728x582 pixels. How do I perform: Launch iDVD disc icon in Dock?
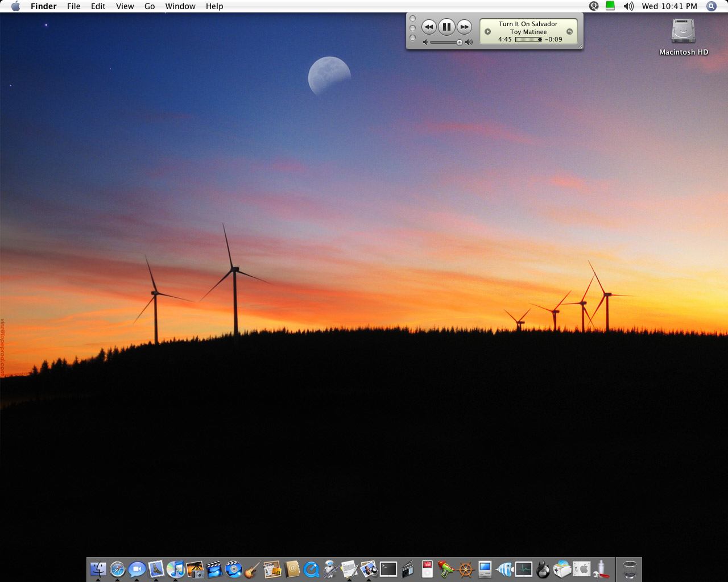[x=233, y=569]
